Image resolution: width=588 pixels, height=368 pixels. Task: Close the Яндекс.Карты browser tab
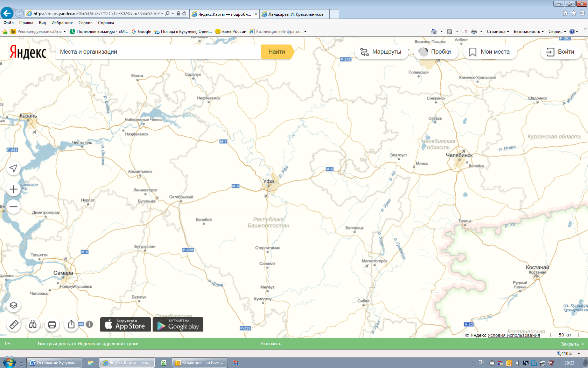pyautogui.click(x=256, y=14)
